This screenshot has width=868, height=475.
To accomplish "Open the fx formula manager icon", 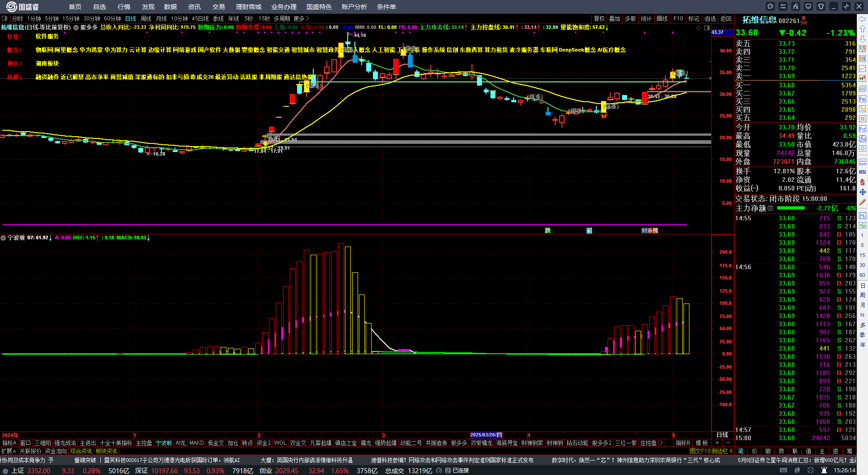I will (796, 6).
